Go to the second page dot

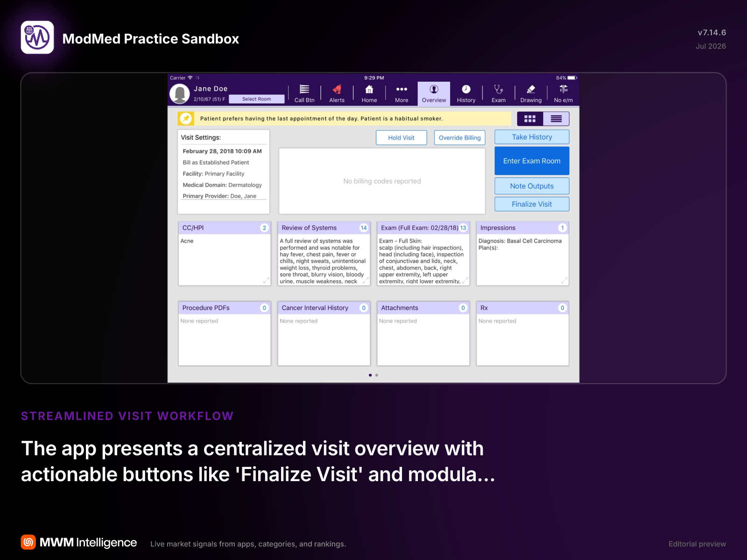coord(377,375)
